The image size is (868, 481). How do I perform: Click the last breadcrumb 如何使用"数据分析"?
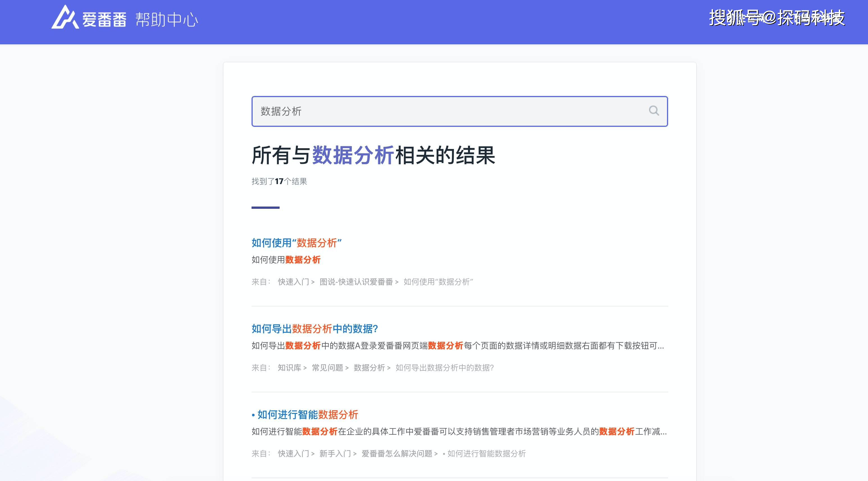pos(438,282)
